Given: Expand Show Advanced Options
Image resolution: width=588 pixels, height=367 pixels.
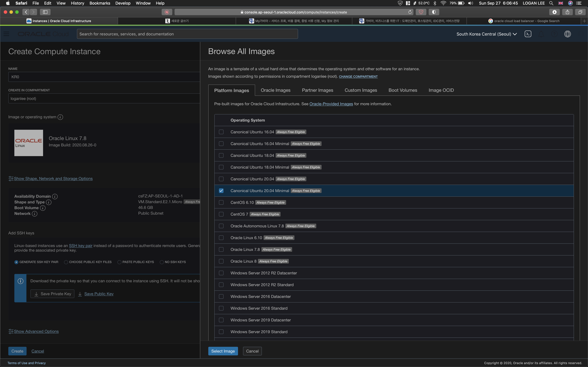Looking at the screenshot, I should pyautogui.click(x=36, y=331).
